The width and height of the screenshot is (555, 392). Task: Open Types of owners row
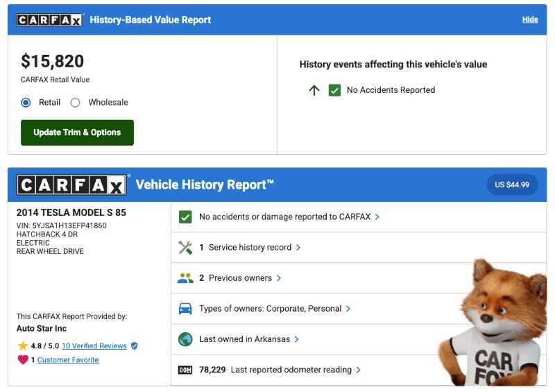(270, 309)
